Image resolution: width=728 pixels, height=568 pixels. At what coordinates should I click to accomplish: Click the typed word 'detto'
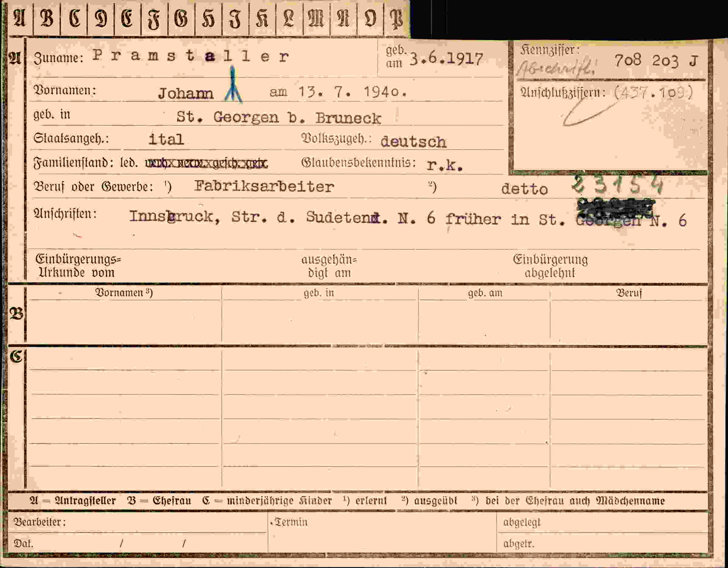[x=524, y=189]
